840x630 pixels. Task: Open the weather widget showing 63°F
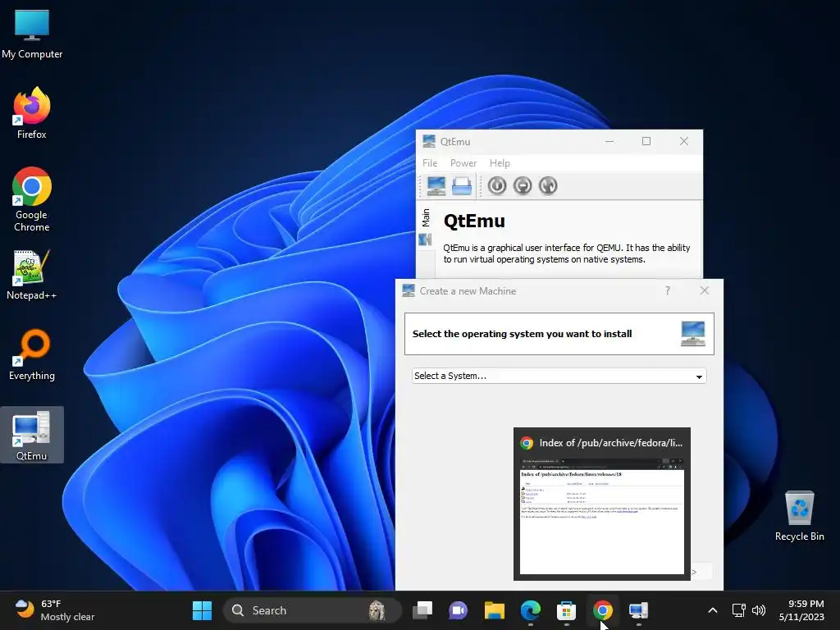tap(55, 610)
